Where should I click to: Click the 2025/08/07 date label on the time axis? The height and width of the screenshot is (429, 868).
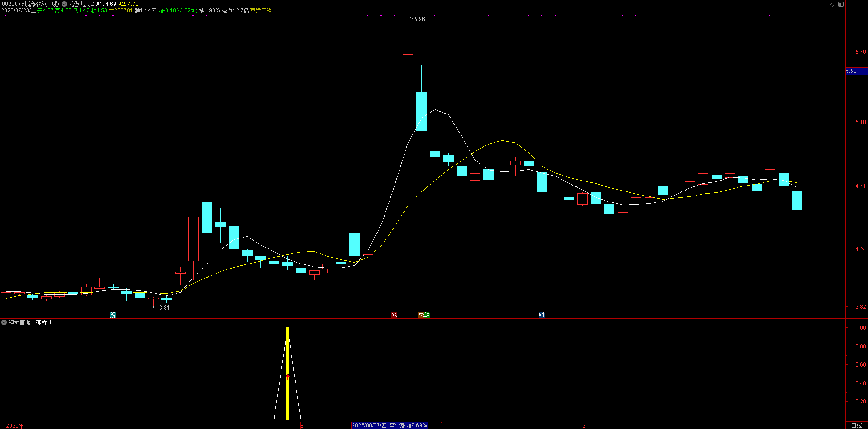coord(369,425)
